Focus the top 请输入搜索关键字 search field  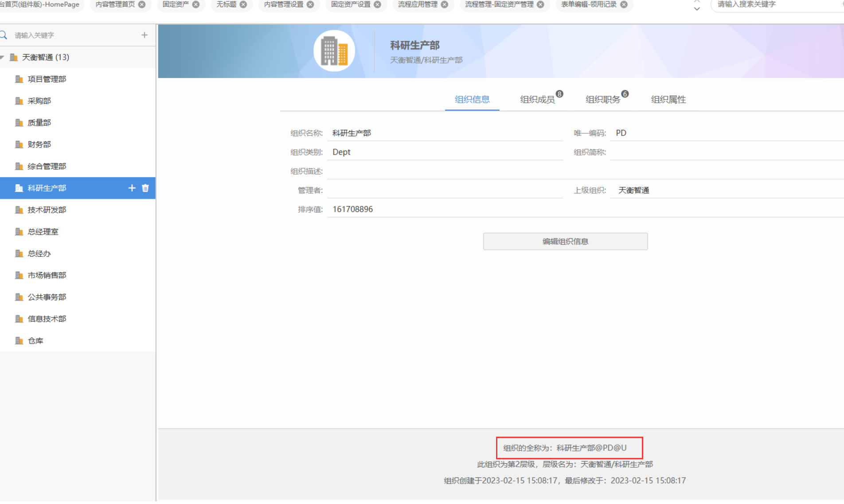coord(778,4)
